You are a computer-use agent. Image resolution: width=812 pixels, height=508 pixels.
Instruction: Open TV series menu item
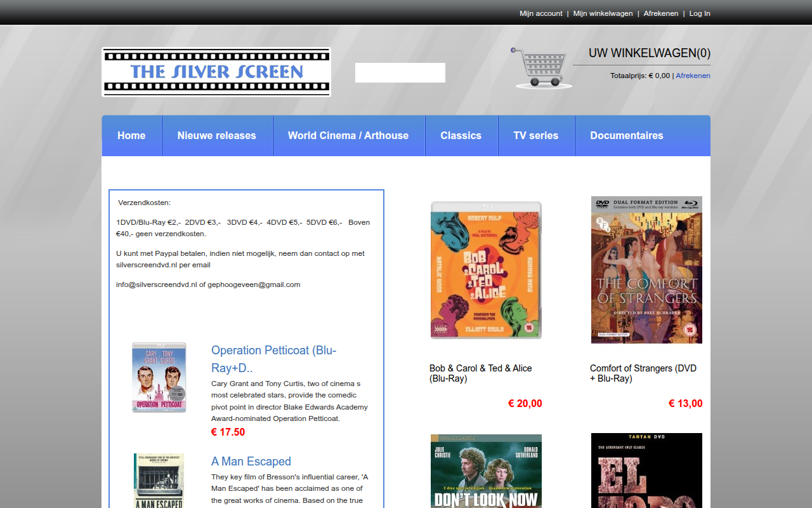(536, 135)
